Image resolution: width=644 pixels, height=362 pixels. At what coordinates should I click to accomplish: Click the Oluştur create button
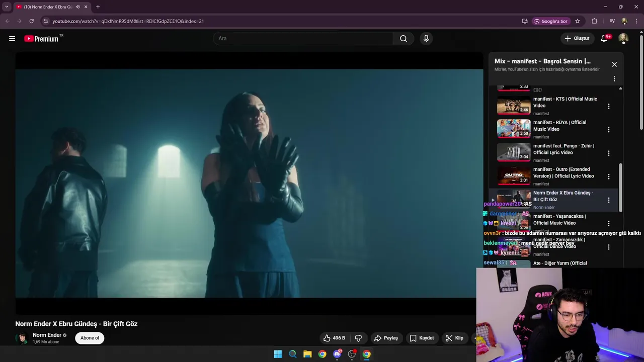577,39
